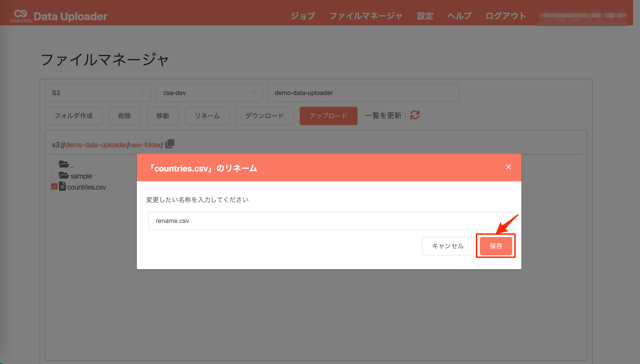Click the new-folder breadcrumb link
The height and width of the screenshot is (364, 640).
(145, 145)
